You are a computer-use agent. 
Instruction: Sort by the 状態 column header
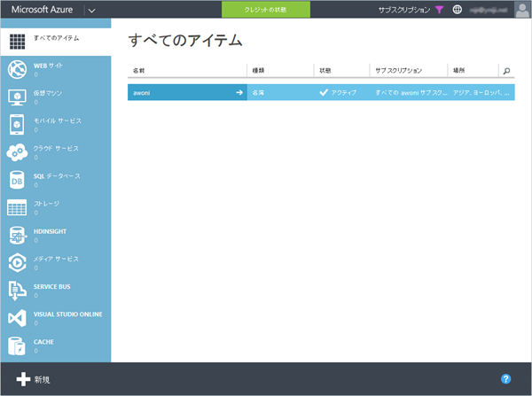click(x=325, y=71)
